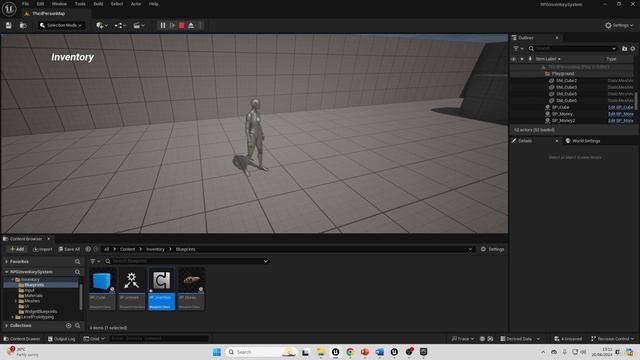
Task: Open the Blueprints toolbar dropdown
Action: pyautogui.click(x=120, y=25)
